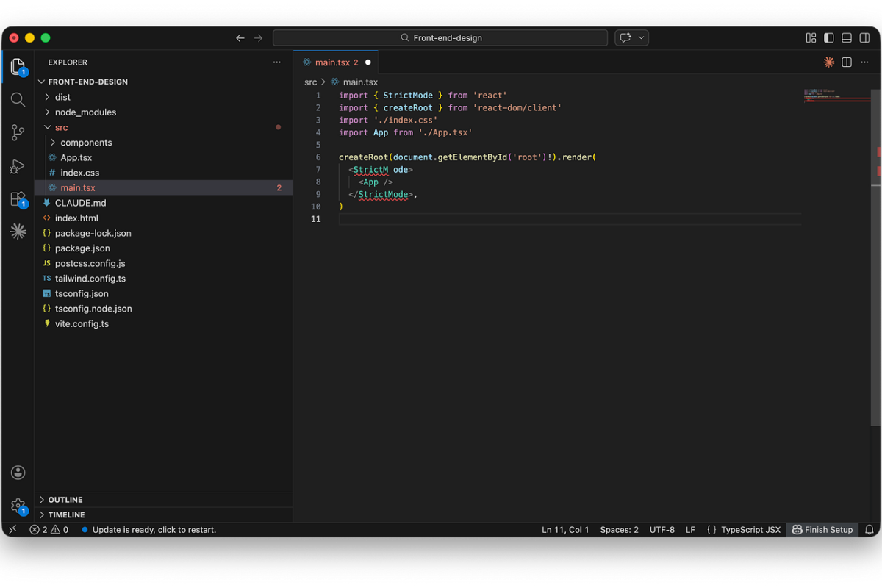Click the unsaved dot on main.tsx tab
The width and height of the screenshot is (882, 588).
point(368,62)
